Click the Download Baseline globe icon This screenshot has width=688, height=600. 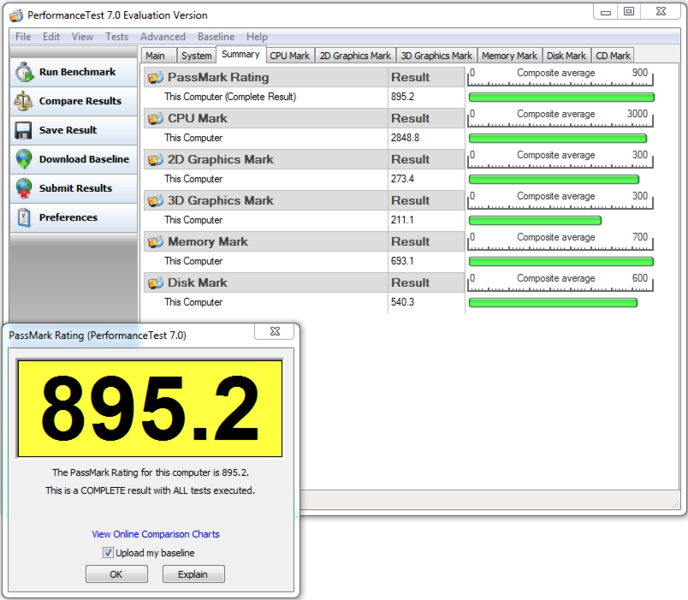24,159
